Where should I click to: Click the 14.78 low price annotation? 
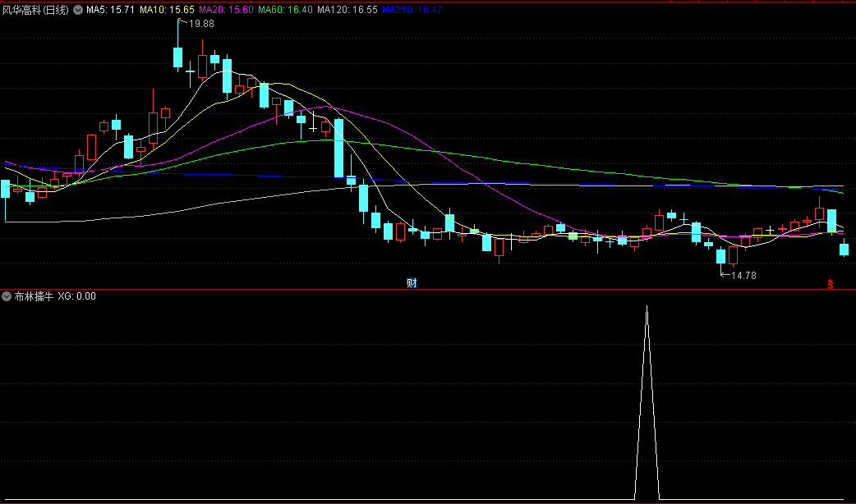743,276
